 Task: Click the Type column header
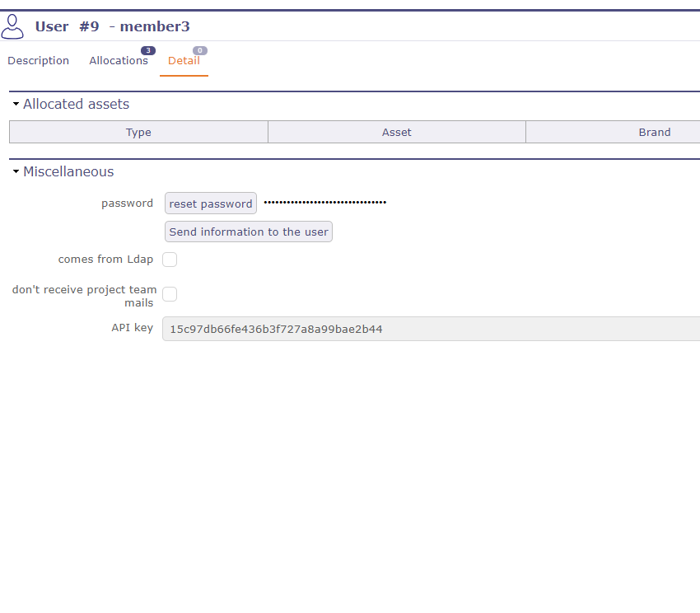(x=138, y=133)
